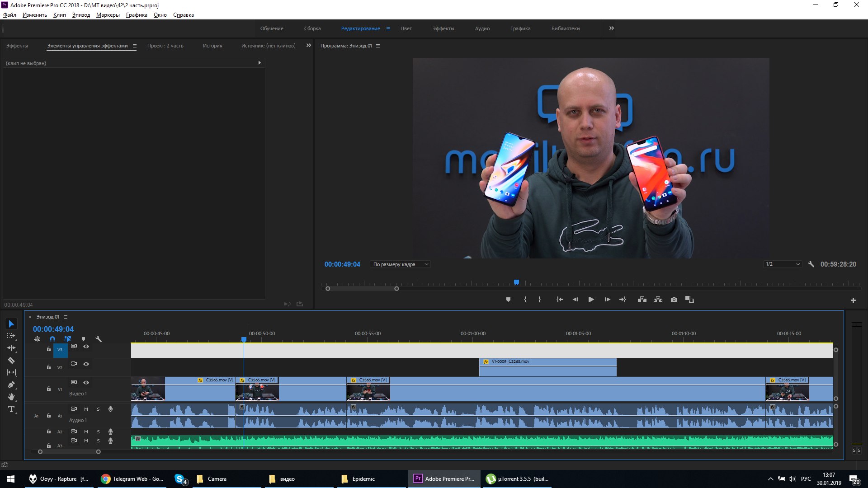Switch to the 'Аудио' workspace
The width and height of the screenshot is (868, 488).
[482, 28]
